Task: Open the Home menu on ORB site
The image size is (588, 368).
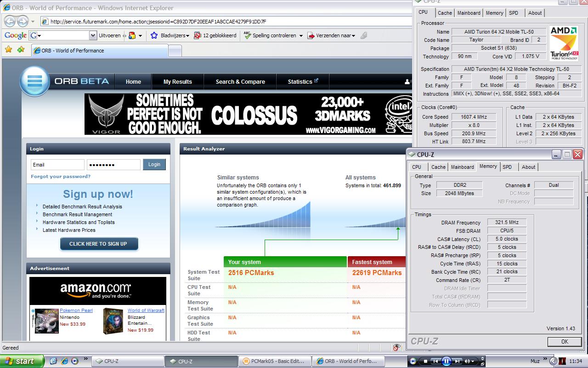Action: tap(133, 81)
